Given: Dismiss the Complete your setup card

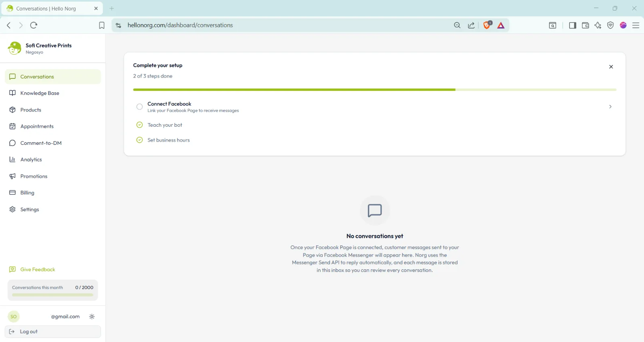Looking at the screenshot, I should click(x=611, y=67).
